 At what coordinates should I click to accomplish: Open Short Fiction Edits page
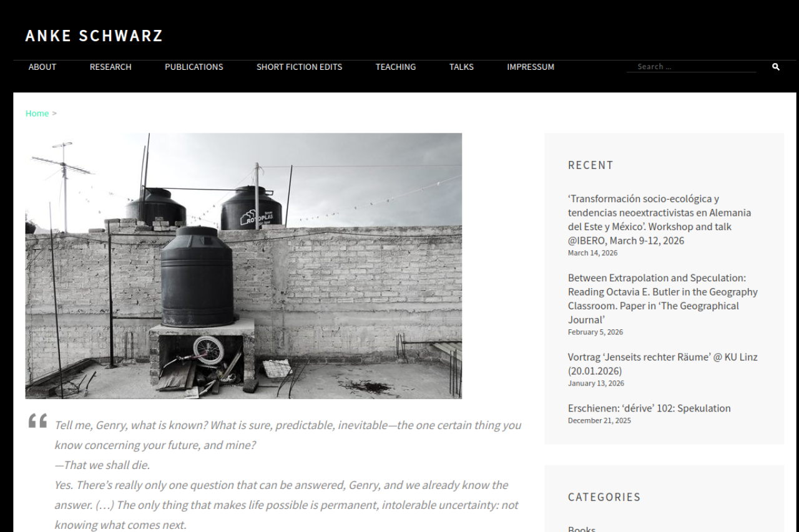pyautogui.click(x=300, y=67)
